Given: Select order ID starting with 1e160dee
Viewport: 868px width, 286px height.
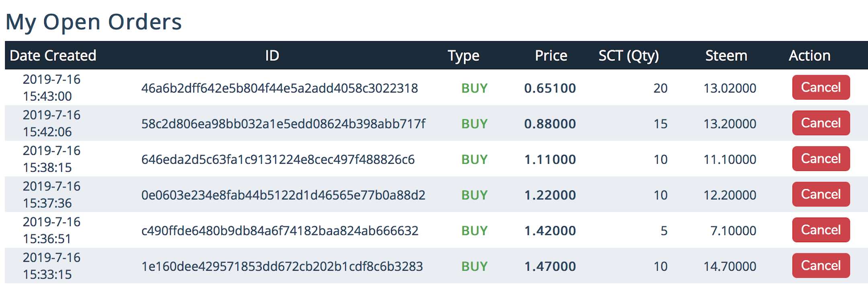Looking at the screenshot, I should coord(282,266).
